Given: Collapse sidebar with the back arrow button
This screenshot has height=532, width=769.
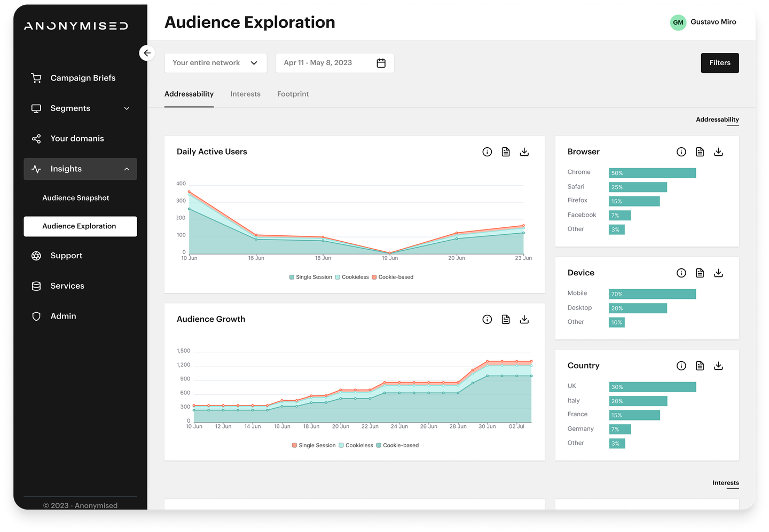Looking at the screenshot, I should click(x=147, y=53).
